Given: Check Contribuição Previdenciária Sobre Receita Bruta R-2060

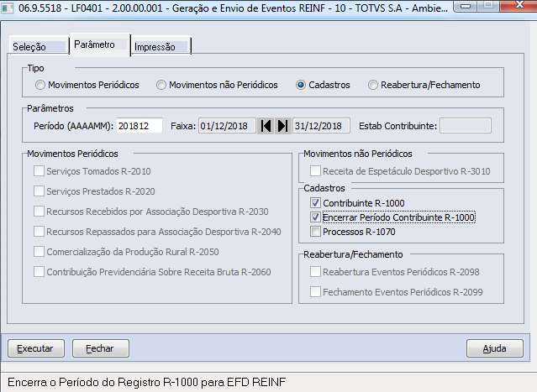Looking at the screenshot, I should [39, 272].
